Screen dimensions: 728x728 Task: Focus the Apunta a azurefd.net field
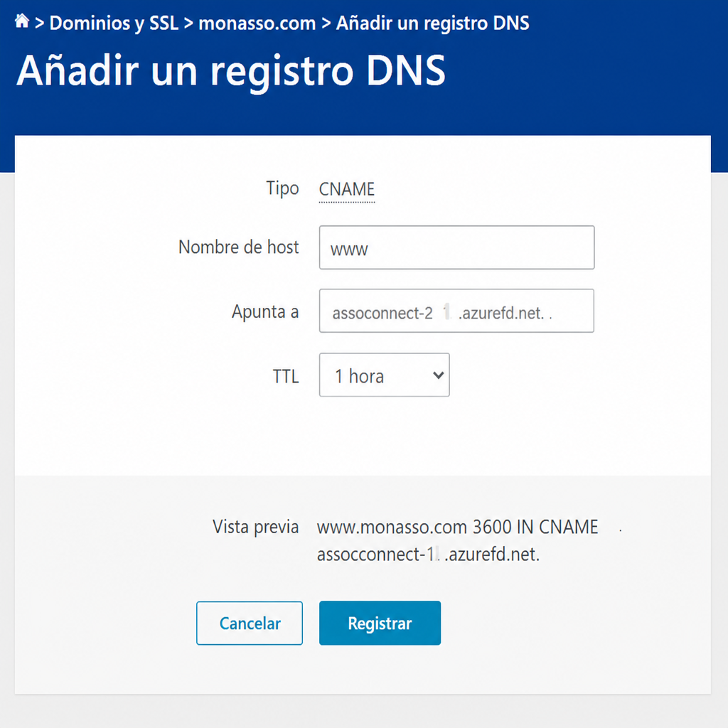(x=456, y=311)
